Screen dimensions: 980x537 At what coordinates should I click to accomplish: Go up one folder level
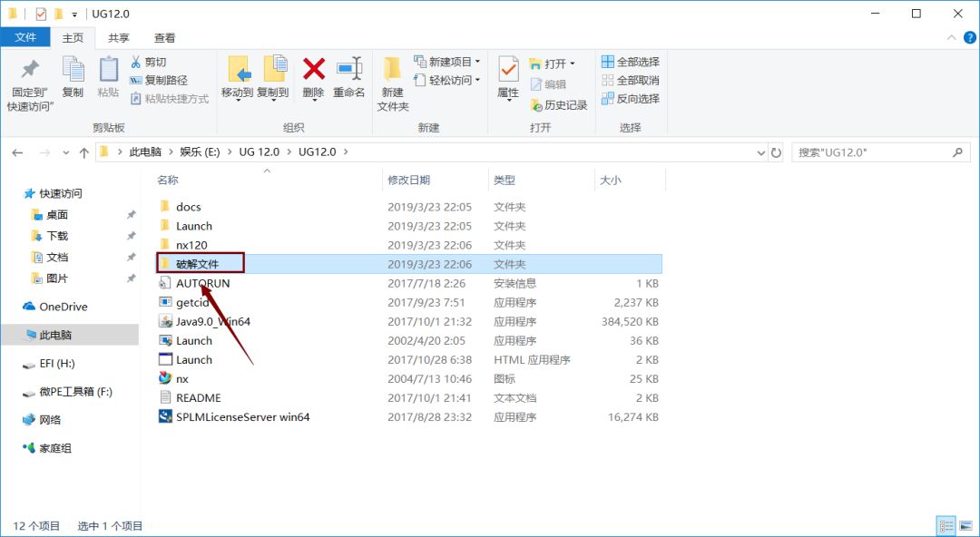[x=83, y=152]
